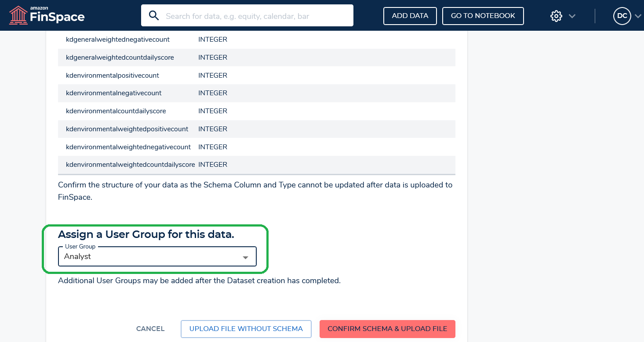Click the User Group dropdown arrow
Image resolution: width=644 pixels, height=342 pixels.
(x=246, y=258)
